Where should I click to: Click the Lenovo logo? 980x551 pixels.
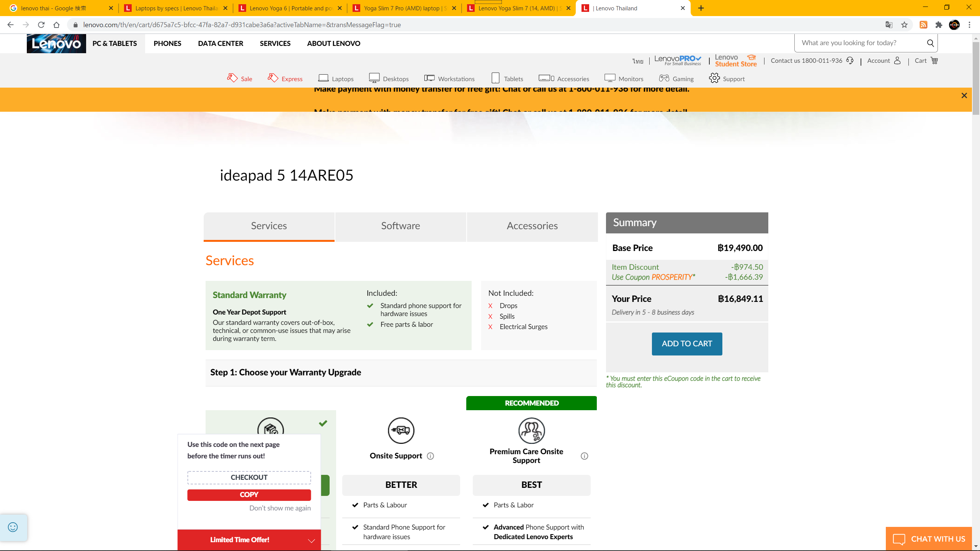pos(56,43)
